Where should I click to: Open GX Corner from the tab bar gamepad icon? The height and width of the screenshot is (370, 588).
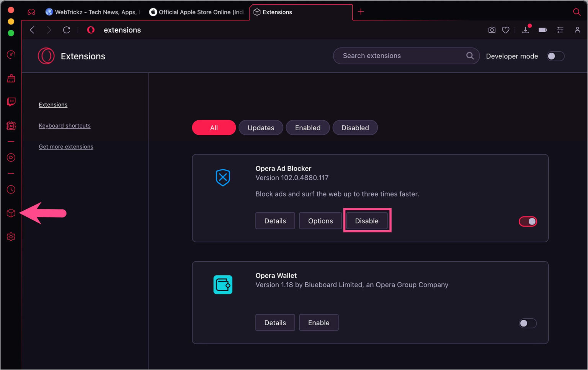pyautogui.click(x=31, y=12)
